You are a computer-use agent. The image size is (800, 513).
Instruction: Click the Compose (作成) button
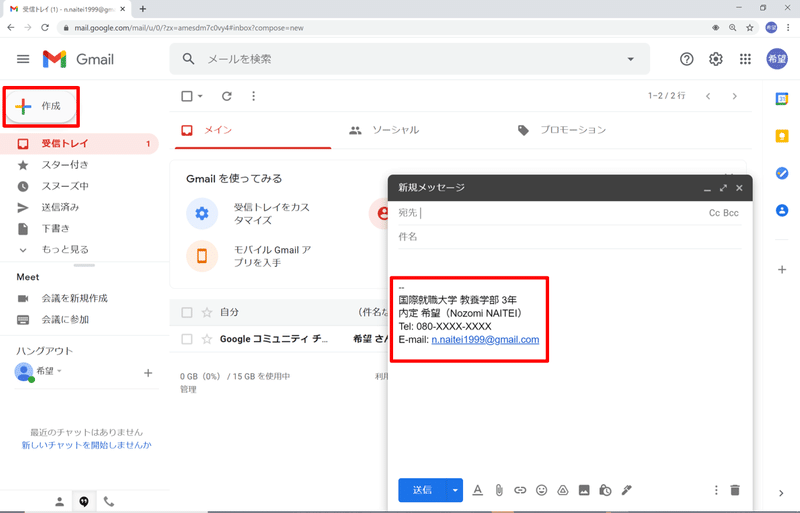coord(41,106)
